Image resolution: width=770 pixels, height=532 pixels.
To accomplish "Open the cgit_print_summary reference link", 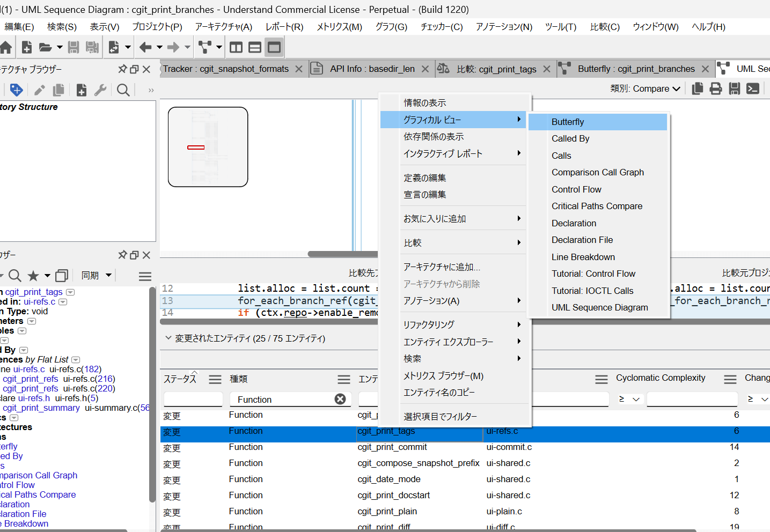I will click(41, 408).
